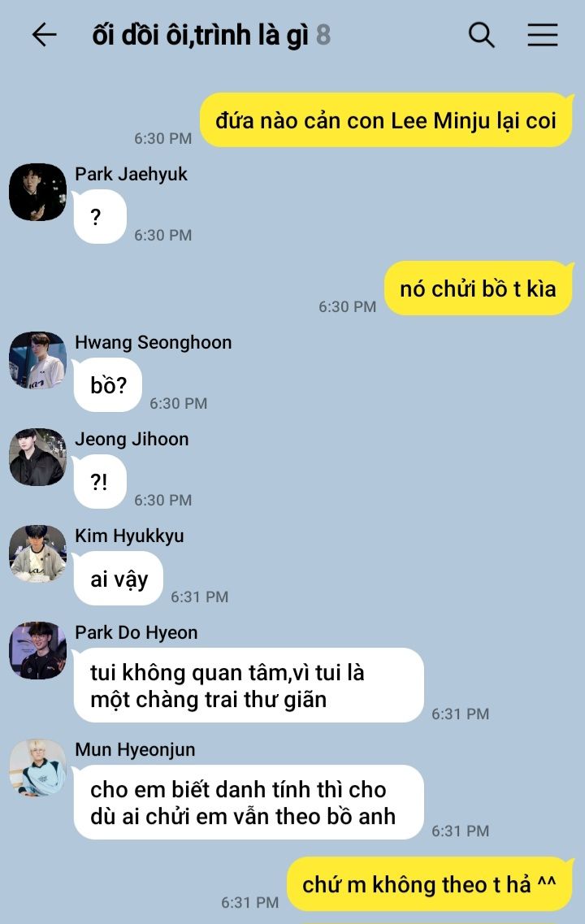Viewport: 585px width, 924px height.
Task: Tap Park Jaehyuk's profile picture
Action: click(37, 192)
